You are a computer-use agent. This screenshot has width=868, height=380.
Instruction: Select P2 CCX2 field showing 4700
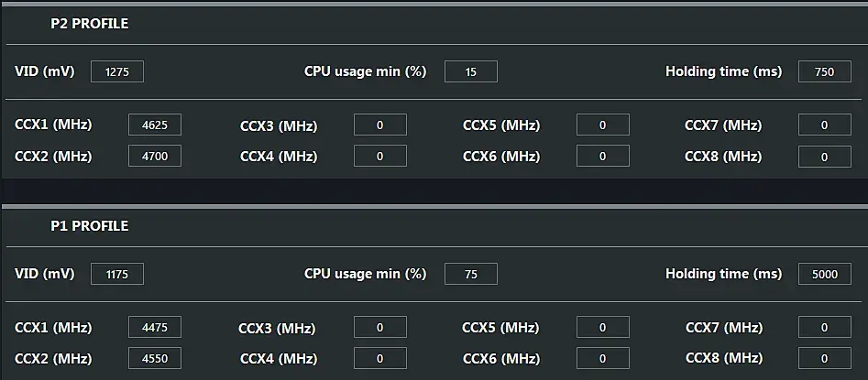[x=155, y=157]
